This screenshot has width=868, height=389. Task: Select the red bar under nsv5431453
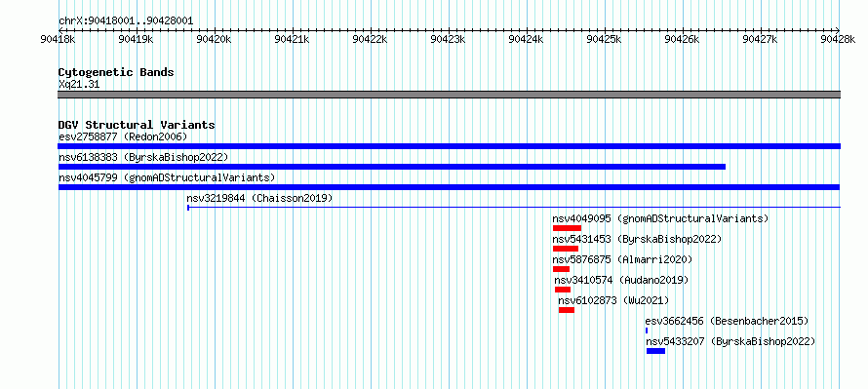[566, 249]
